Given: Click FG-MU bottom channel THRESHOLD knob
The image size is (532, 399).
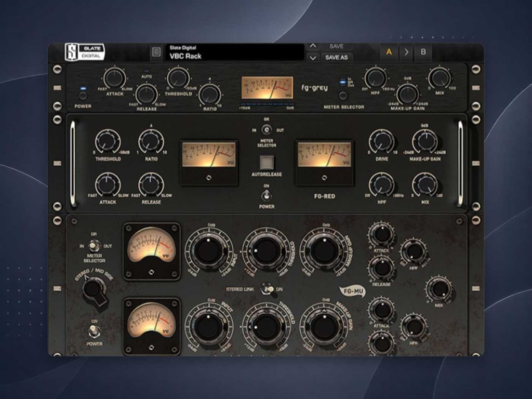Looking at the screenshot, I should coord(267,327).
